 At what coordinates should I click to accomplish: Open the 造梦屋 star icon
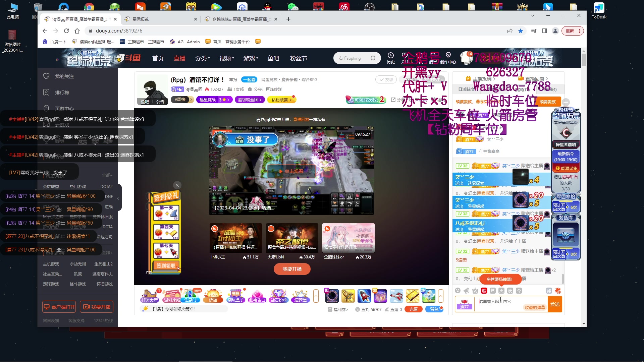[x=300, y=296]
